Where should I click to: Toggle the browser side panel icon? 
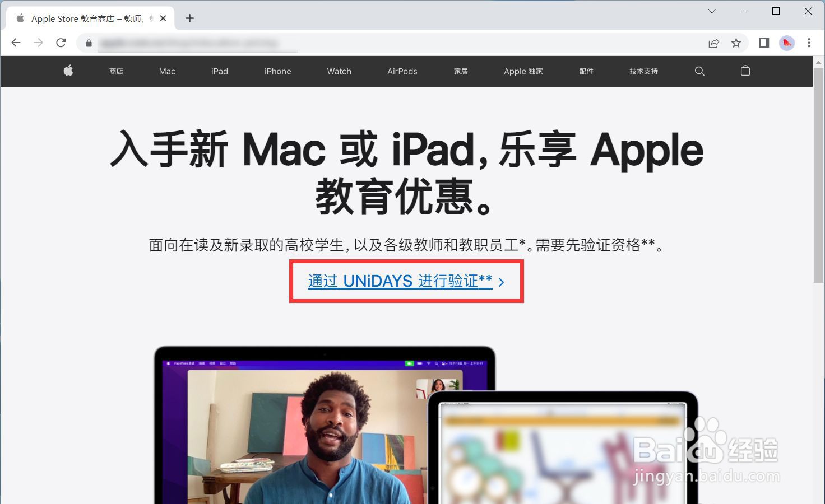764,43
